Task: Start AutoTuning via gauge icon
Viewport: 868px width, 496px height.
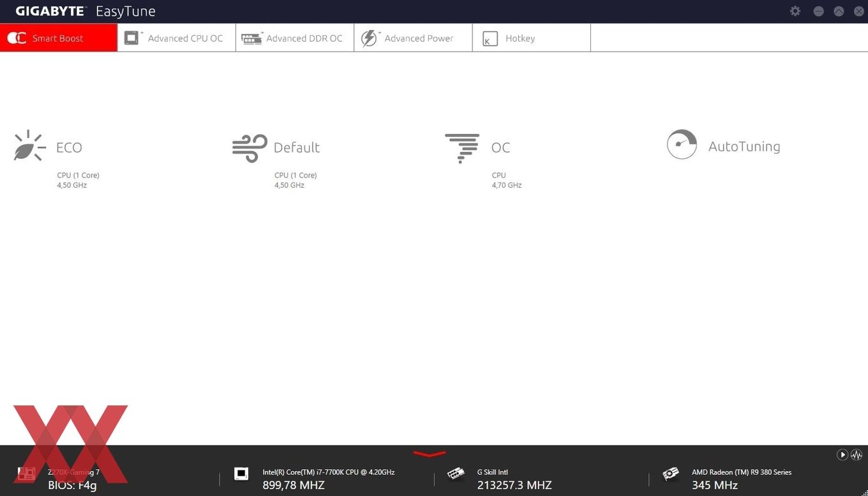Action: pos(682,144)
